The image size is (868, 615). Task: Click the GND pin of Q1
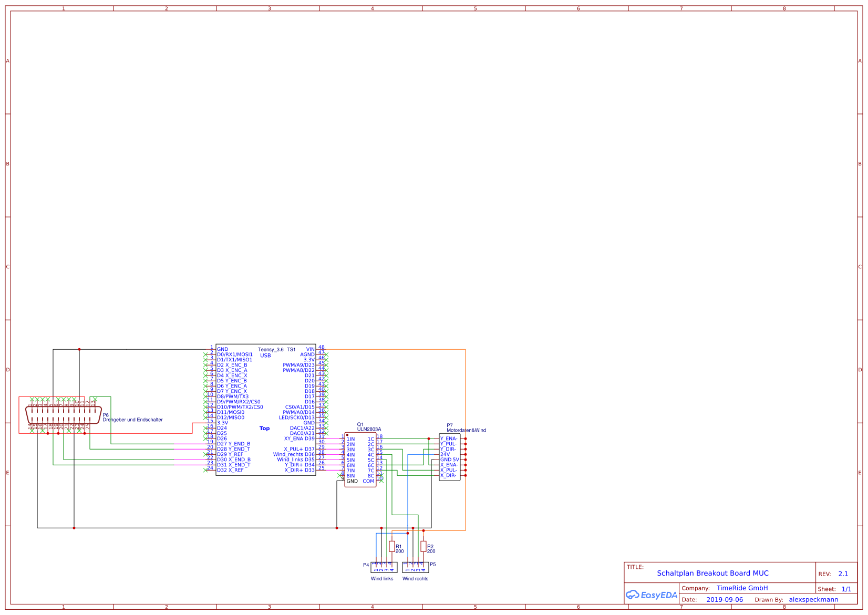(342, 480)
